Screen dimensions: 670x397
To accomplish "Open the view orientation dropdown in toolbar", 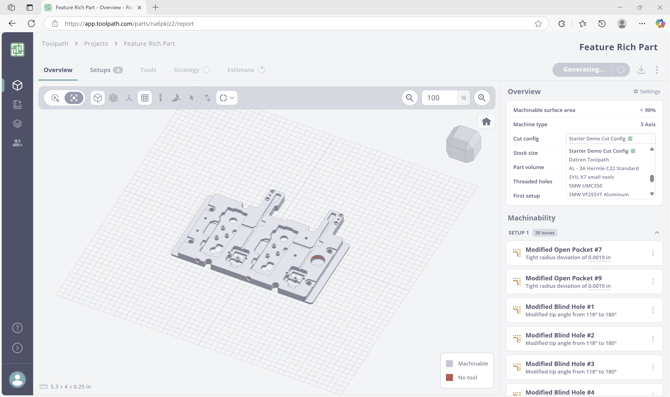I will [226, 98].
